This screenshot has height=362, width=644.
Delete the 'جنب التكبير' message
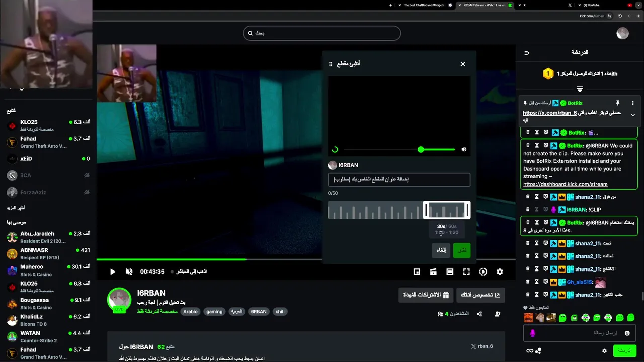click(x=528, y=295)
